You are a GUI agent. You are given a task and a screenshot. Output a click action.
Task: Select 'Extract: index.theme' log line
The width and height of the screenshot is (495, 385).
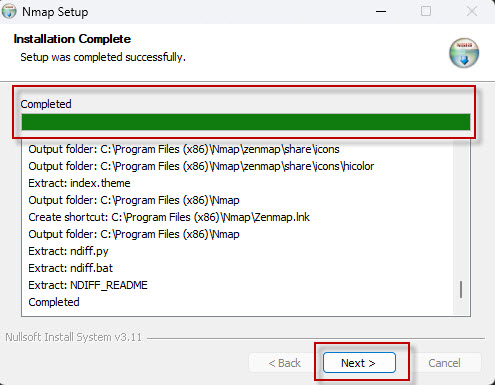(x=79, y=183)
